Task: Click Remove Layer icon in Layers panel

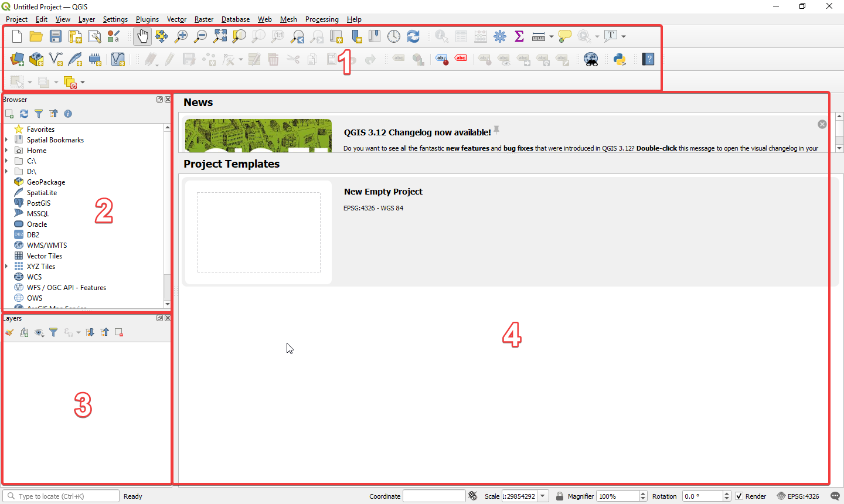Action: coord(119,332)
